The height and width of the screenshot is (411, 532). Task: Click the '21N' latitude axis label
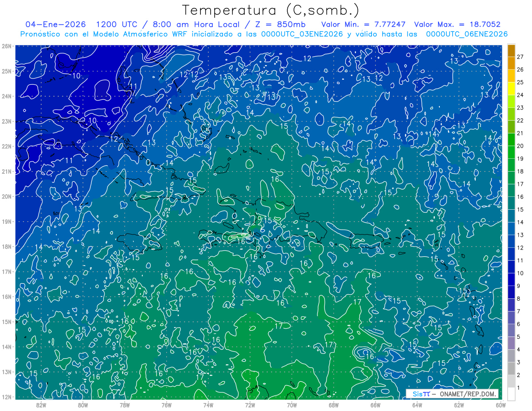pos(6,171)
